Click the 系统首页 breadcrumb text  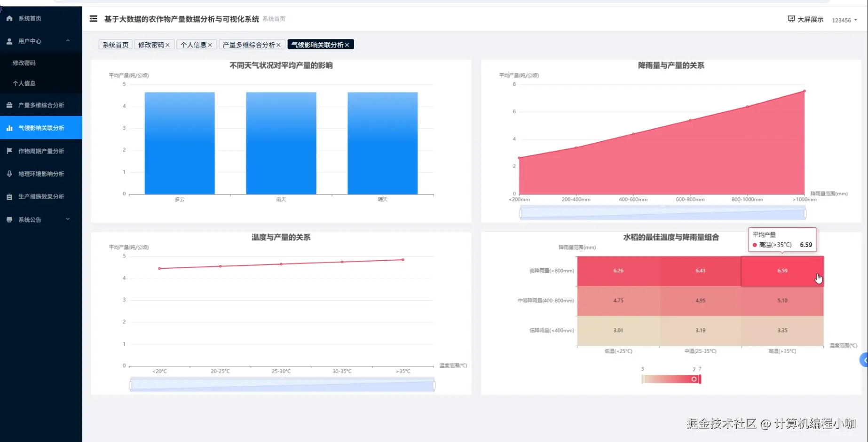[274, 19]
